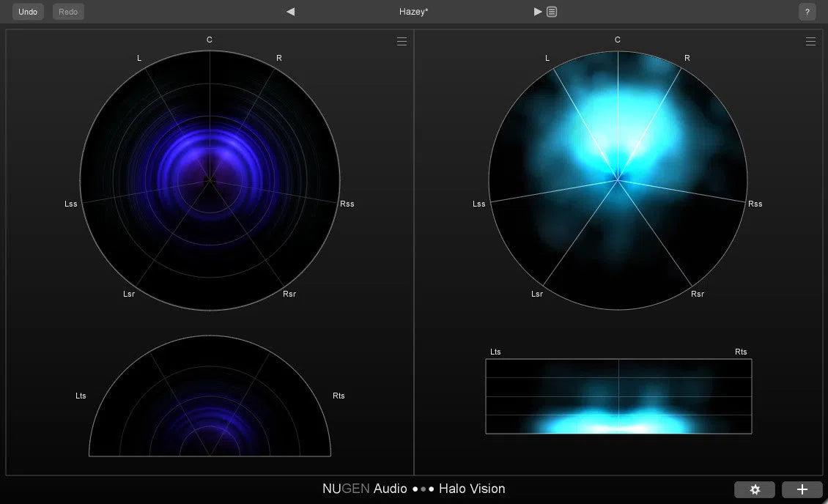
Task: Navigate to the next preset arrow
Action: pos(538,11)
